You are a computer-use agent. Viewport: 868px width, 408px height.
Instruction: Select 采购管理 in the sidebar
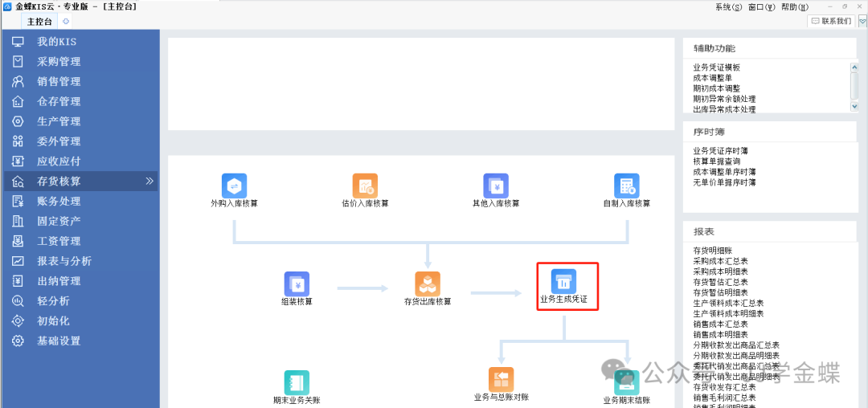[x=59, y=61]
